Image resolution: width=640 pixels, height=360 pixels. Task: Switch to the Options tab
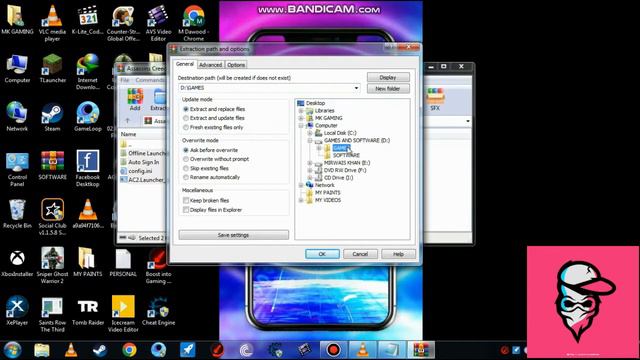click(x=236, y=65)
